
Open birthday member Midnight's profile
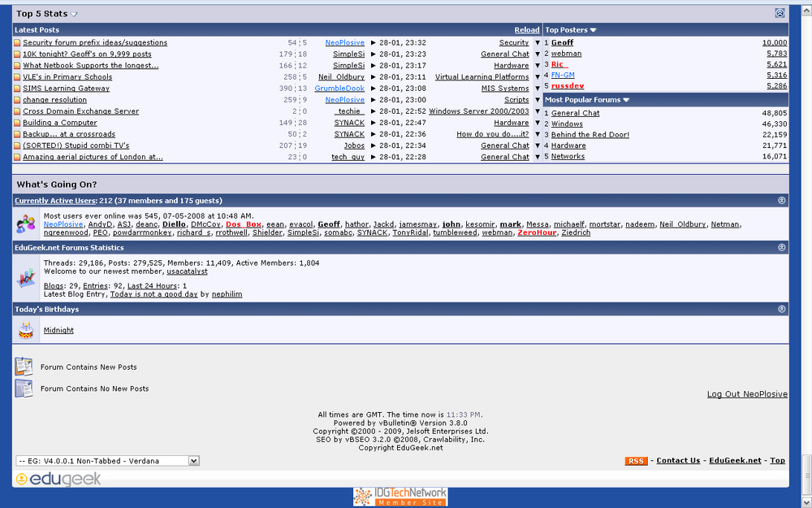tap(58, 330)
